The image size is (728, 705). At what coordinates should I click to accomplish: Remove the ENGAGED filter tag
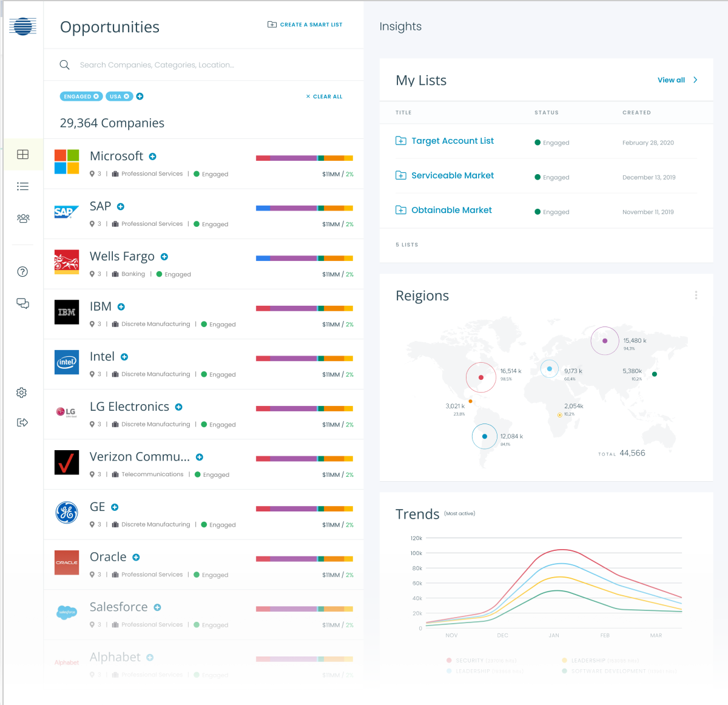pyautogui.click(x=96, y=96)
